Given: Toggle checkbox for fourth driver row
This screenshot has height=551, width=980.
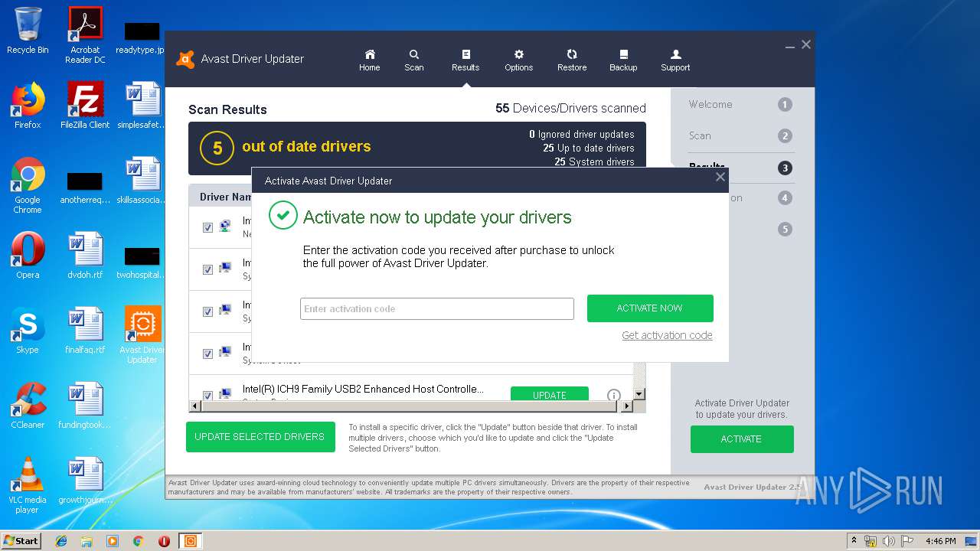Looking at the screenshot, I should (x=207, y=354).
